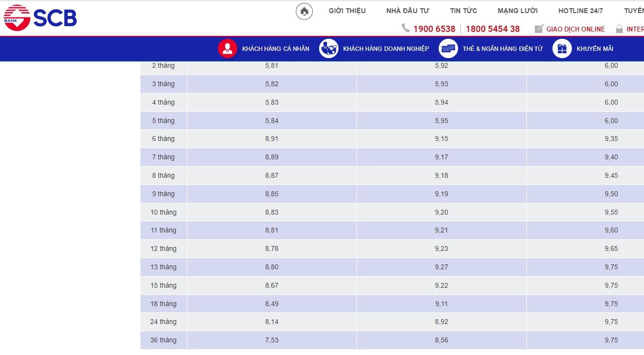This screenshot has width=644, height=355.
Task: Click the rate value 5,93
Action: (x=442, y=84)
